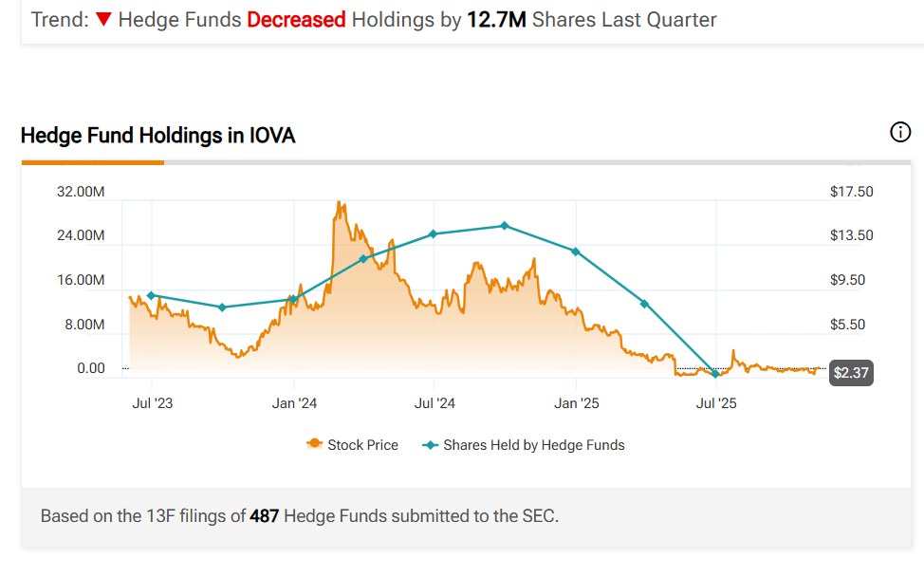Click the $17.50 right axis label
924x577 pixels.
coord(851,192)
